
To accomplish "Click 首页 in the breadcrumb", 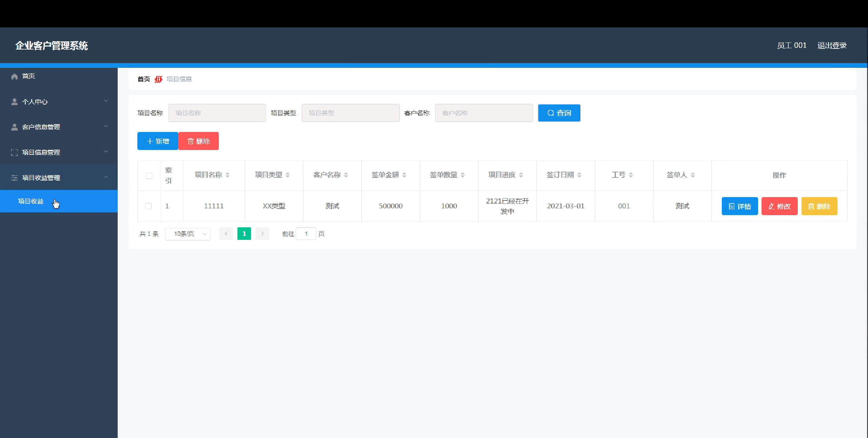I will click(x=143, y=79).
